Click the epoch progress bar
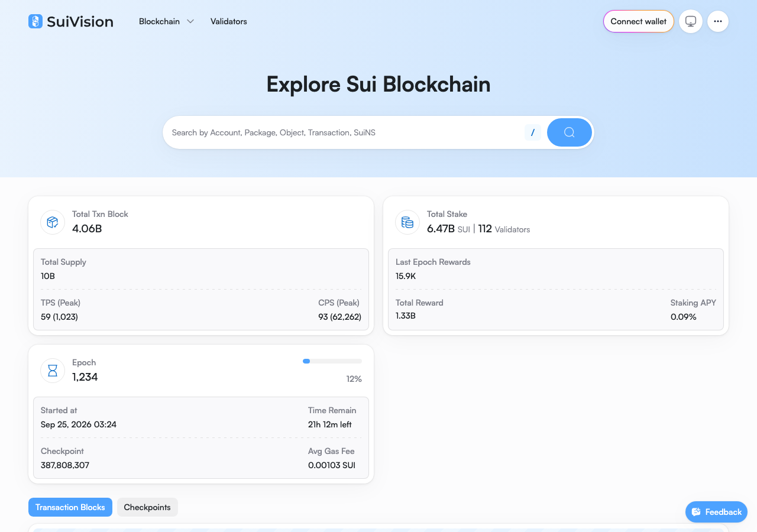This screenshot has height=532, width=757. click(332, 361)
